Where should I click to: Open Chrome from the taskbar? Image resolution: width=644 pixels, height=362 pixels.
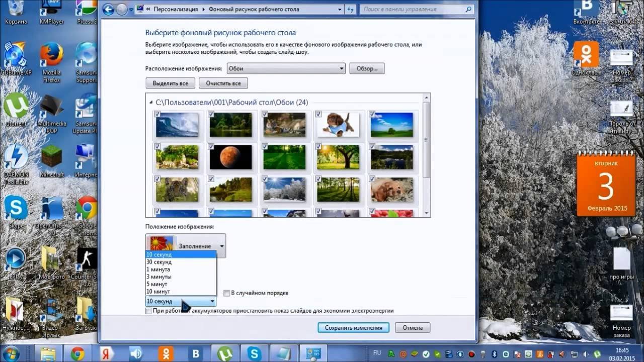coord(77,353)
